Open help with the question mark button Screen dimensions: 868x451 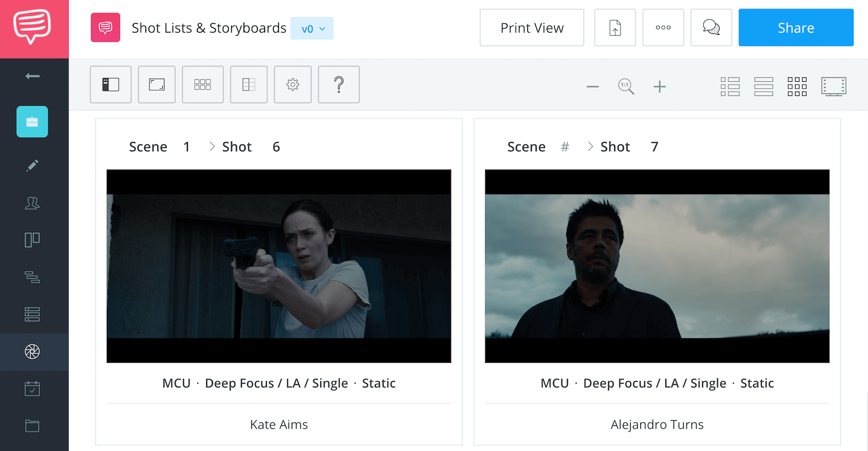339,84
